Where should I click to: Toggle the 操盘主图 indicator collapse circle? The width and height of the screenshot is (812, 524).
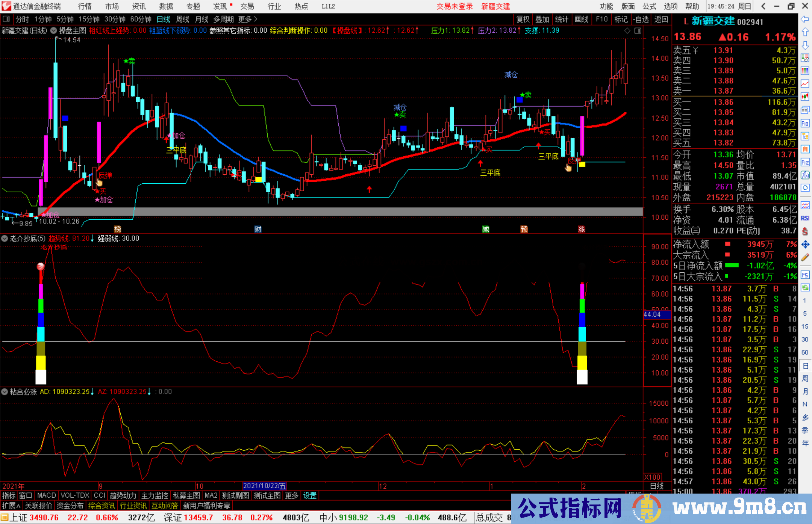click(53, 30)
